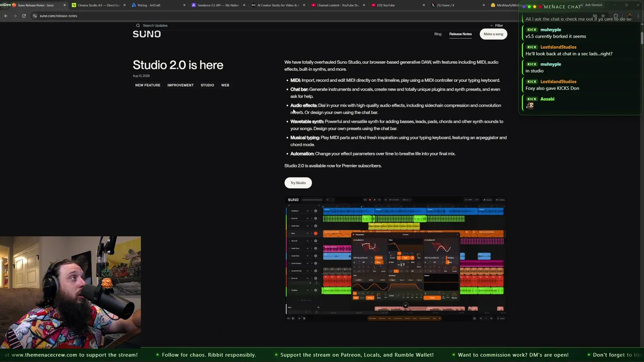The width and height of the screenshot is (644, 362).
Task: Click the Try Studio button
Action: (x=298, y=183)
